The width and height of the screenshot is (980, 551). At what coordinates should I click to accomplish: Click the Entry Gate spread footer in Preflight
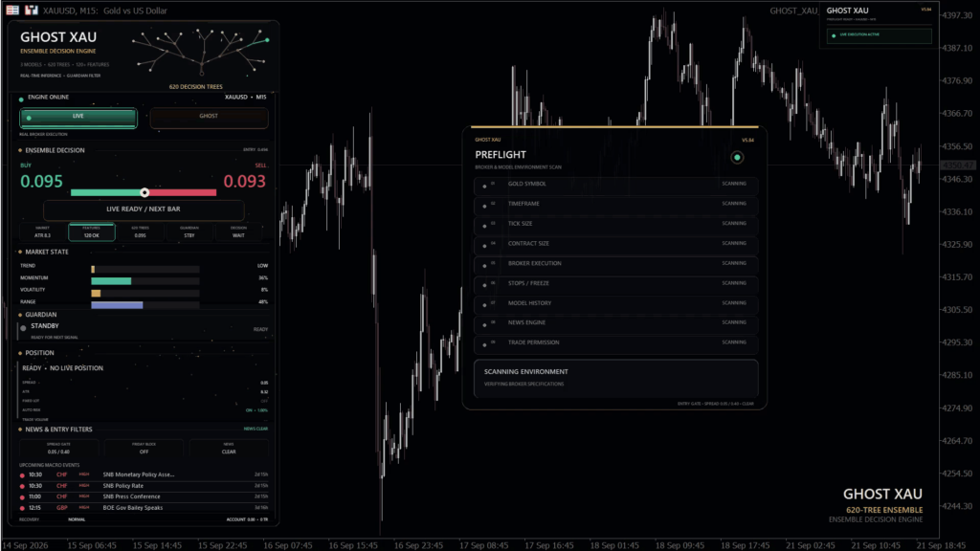[716, 405]
